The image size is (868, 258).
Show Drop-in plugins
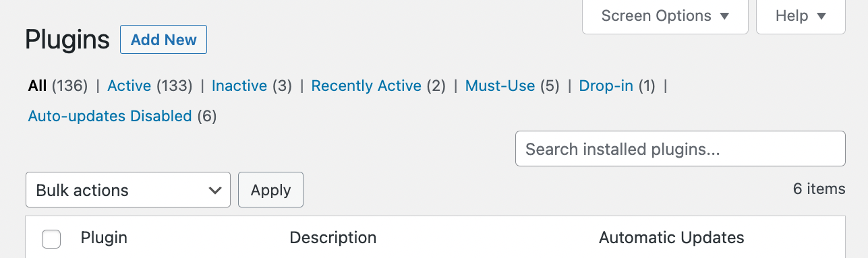[606, 86]
